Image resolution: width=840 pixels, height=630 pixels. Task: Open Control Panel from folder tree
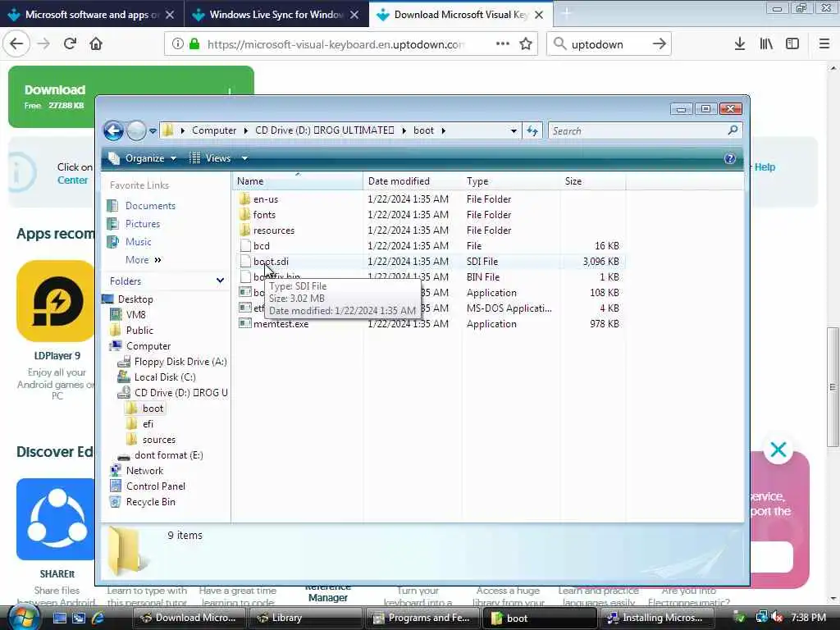point(155,486)
